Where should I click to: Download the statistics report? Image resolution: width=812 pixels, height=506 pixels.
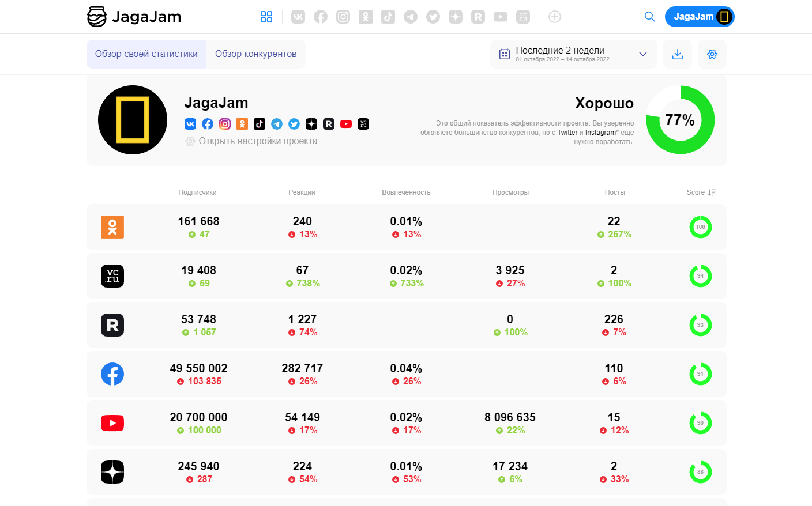coord(678,54)
